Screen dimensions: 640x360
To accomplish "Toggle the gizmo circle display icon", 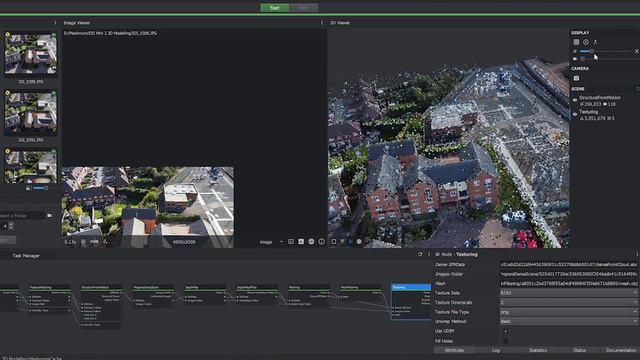I will (x=586, y=42).
